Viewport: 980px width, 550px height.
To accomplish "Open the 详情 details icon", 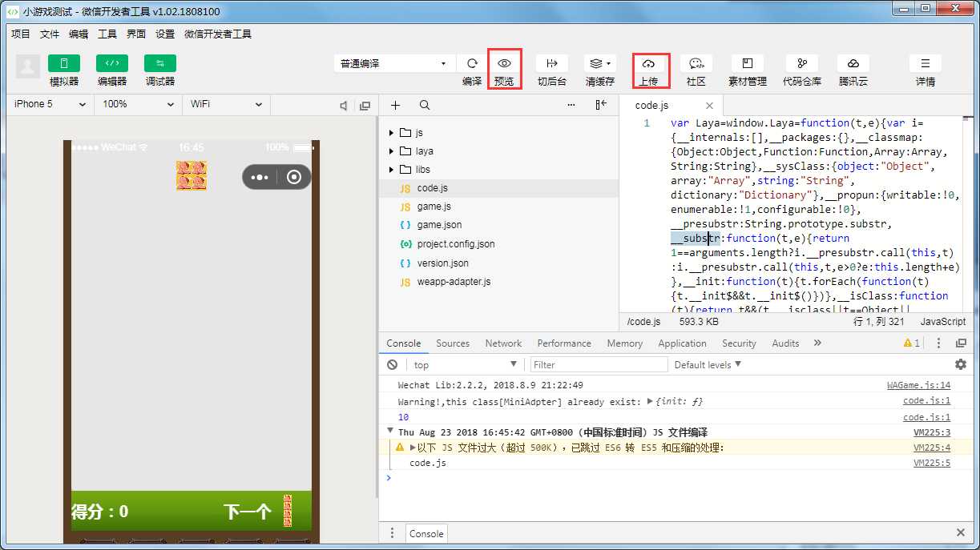I will coord(926,63).
